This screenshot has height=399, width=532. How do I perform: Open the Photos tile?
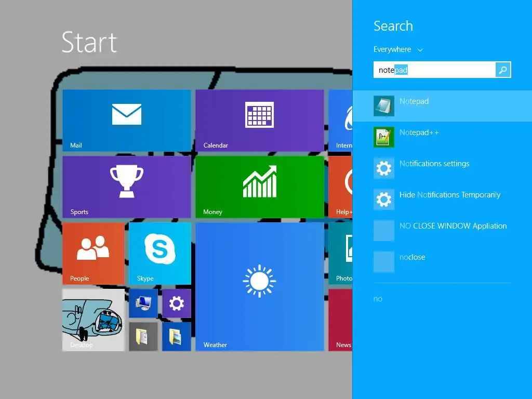340,253
